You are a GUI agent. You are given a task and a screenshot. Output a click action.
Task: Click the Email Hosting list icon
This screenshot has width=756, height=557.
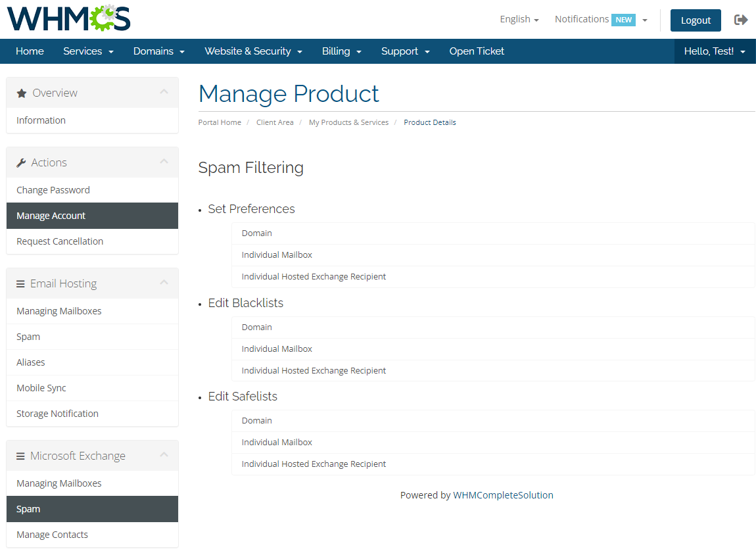[20, 284]
